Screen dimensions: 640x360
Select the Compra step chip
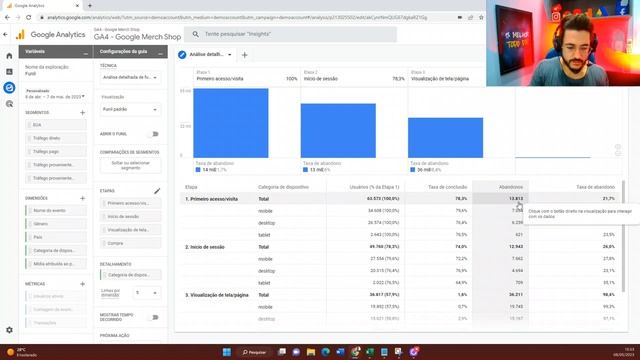pyautogui.click(x=131, y=243)
